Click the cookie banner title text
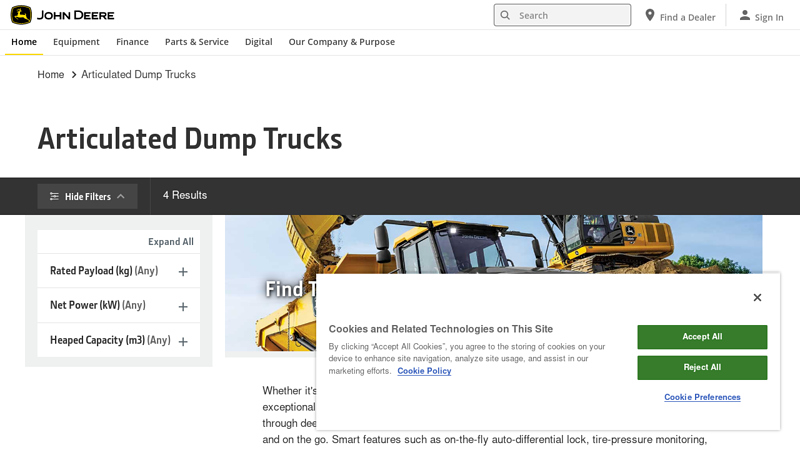This screenshot has height=450, width=800. (x=441, y=329)
